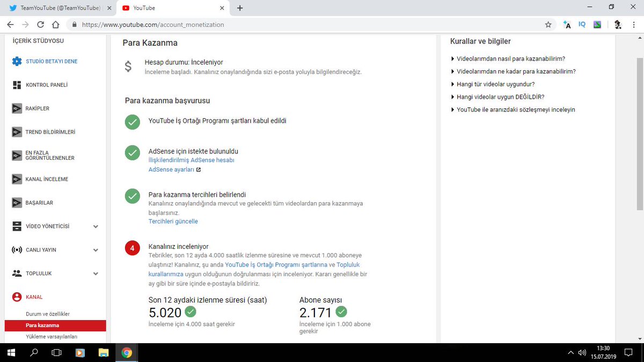Click the EN FAZLA GÖRÜNTÜLENENLER icon
The height and width of the screenshot is (362, 644).
(x=17, y=156)
